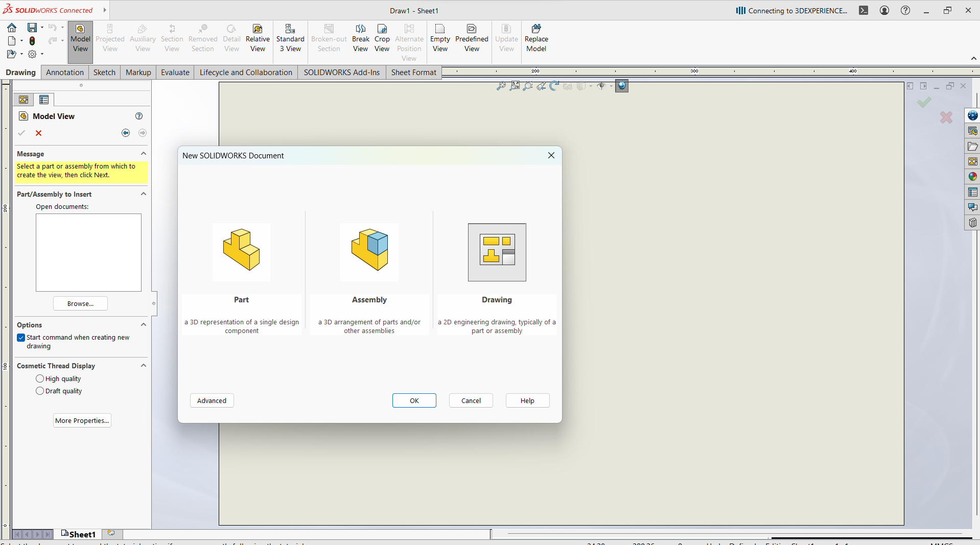Viewport: 980px width, 545px height.
Task: Collapse the Options section
Action: (x=144, y=325)
